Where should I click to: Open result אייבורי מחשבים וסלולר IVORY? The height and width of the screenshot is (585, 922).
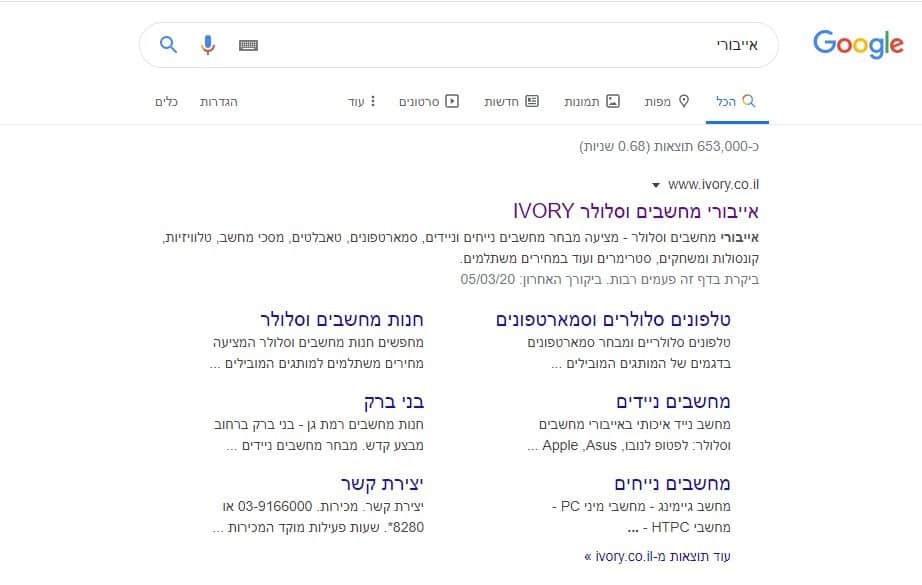636,211
